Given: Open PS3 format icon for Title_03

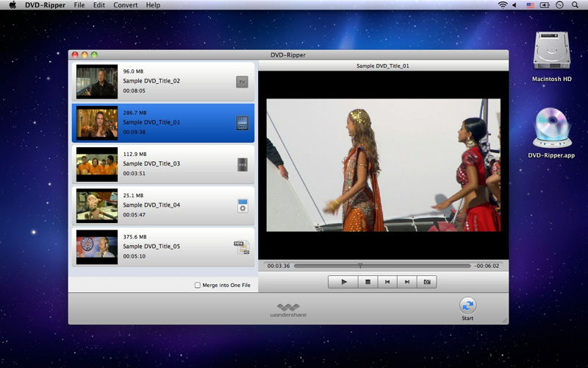Looking at the screenshot, I should point(243,164).
